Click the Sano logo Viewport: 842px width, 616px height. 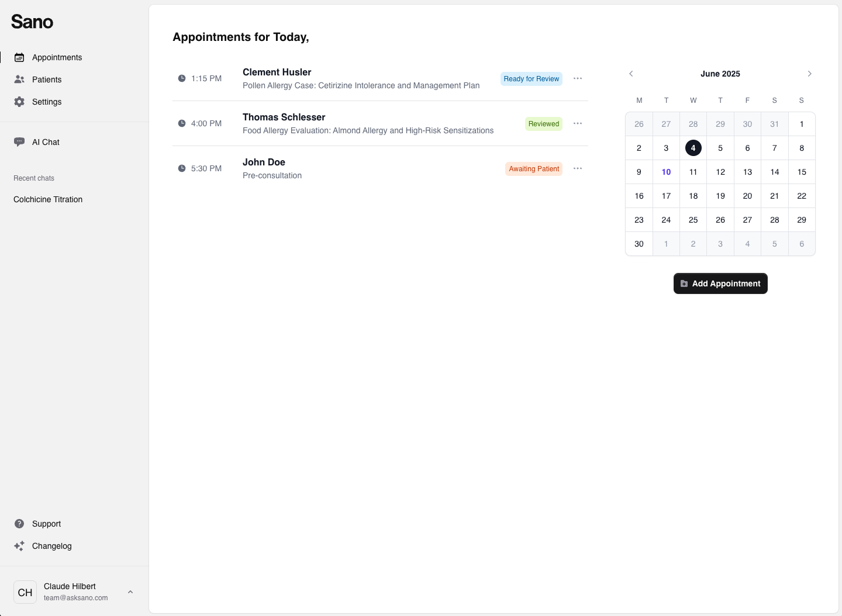(32, 22)
